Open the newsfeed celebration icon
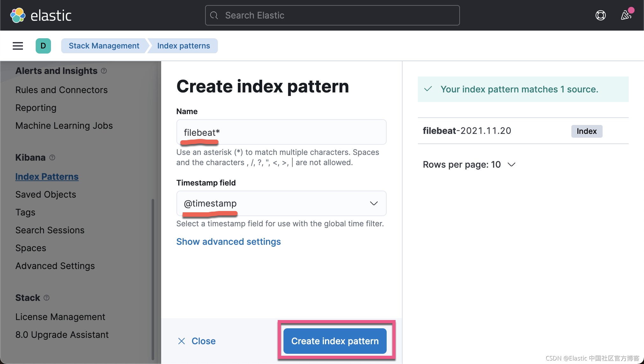Screen dimensions: 644x364 coord(626,15)
